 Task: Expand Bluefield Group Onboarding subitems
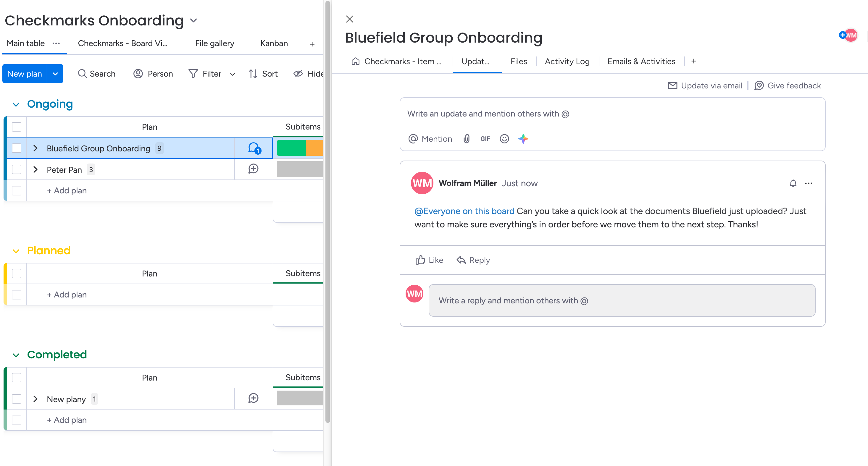[x=36, y=148]
